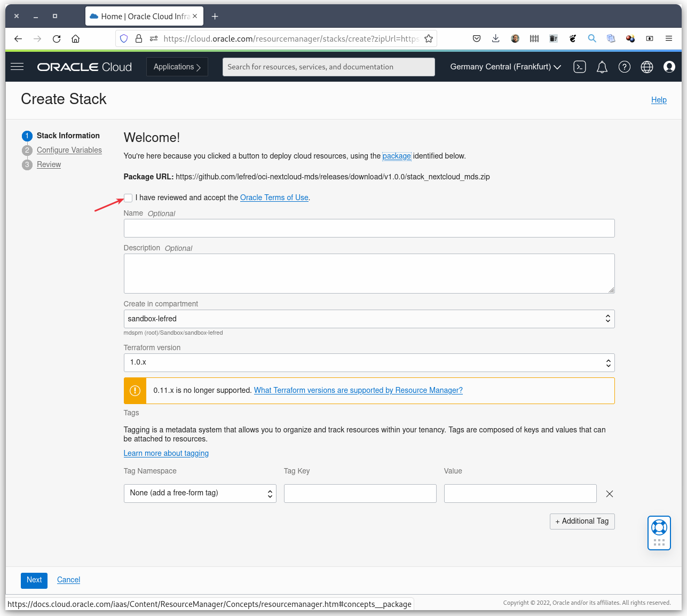Click the Next button
The height and width of the screenshot is (616, 687).
34,580
